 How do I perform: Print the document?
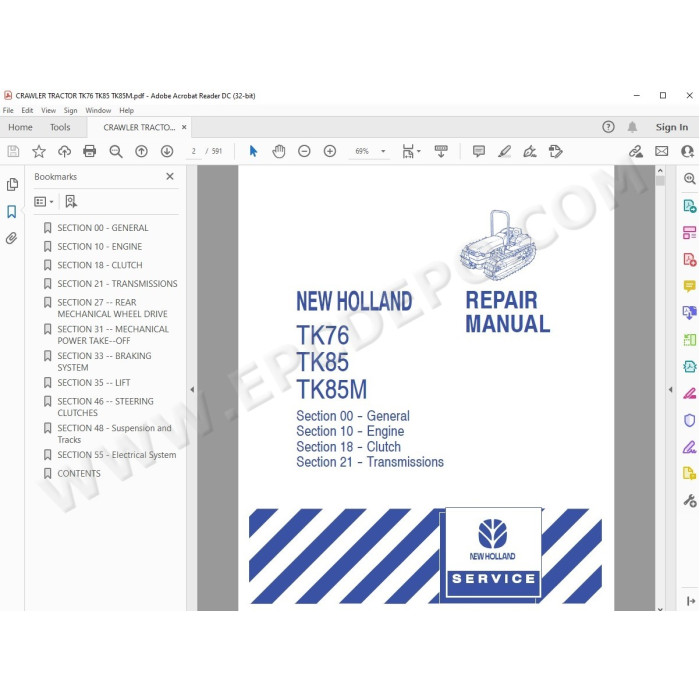[90, 151]
